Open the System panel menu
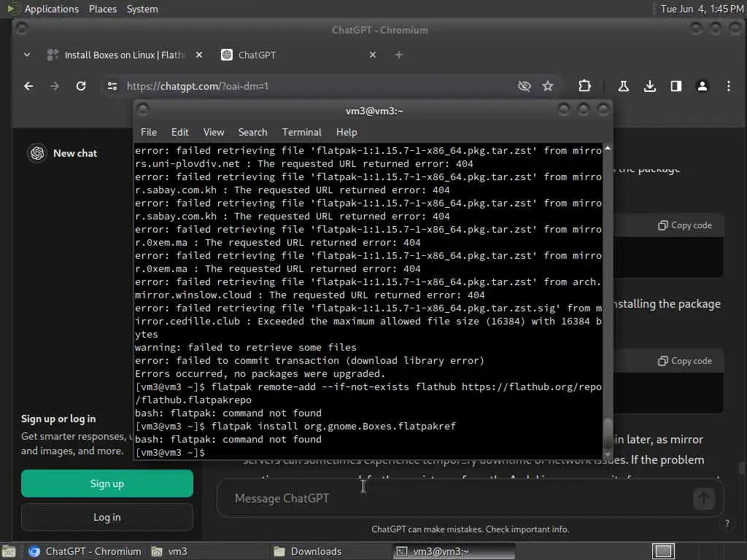This screenshot has height=560, width=747. (x=142, y=9)
